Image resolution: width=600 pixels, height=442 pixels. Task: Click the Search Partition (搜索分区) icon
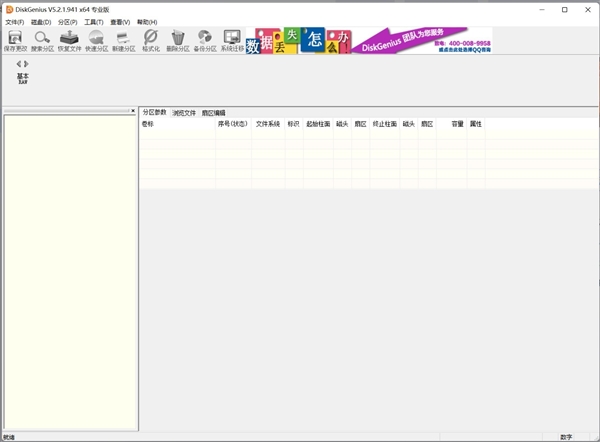point(43,41)
